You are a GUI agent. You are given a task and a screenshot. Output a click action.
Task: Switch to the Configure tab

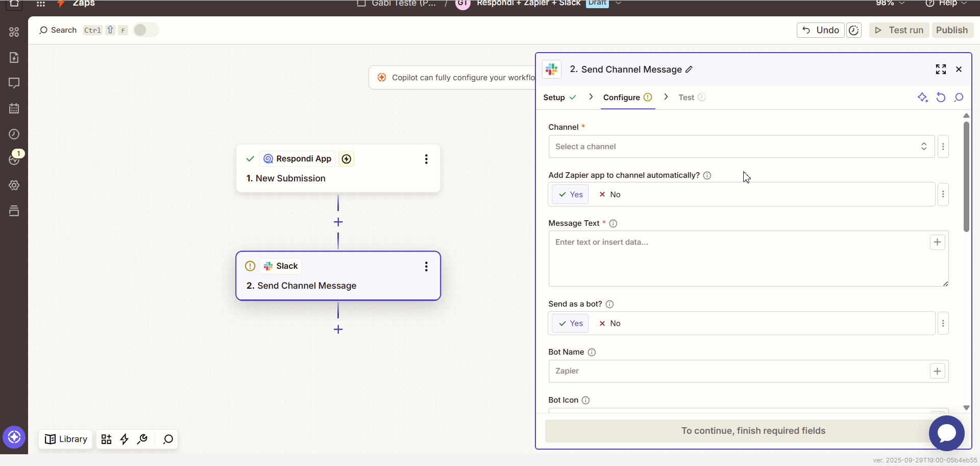(x=628, y=98)
